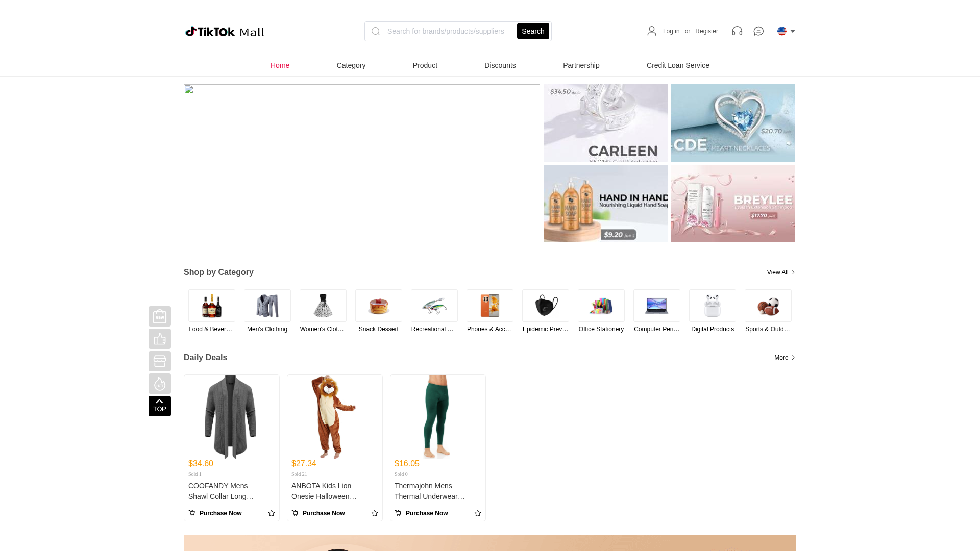Expand More Daily Deals
Image resolution: width=980 pixels, height=551 pixels.
coord(785,358)
